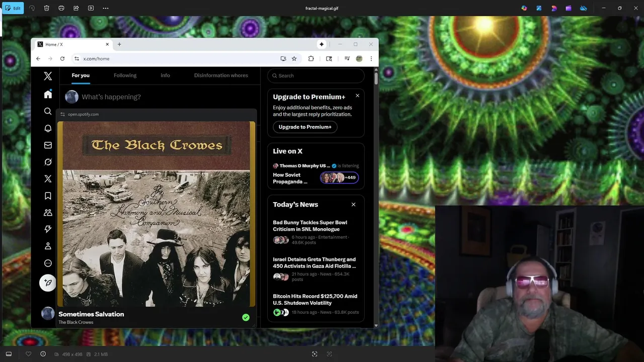
Task: Click the scan text icon in Photos status bar
Action: tap(330, 354)
